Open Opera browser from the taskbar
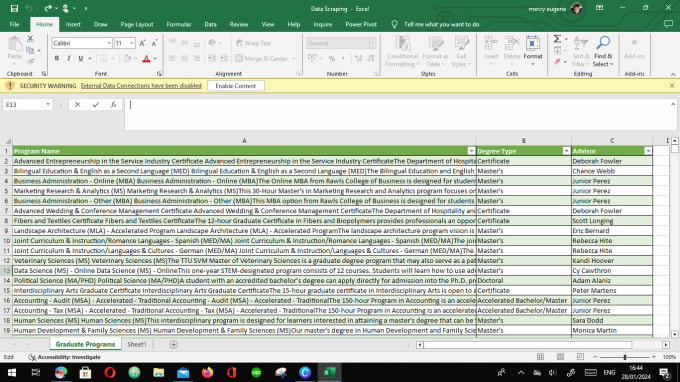Viewport: 680px width, 382px height. coord(110,372)
